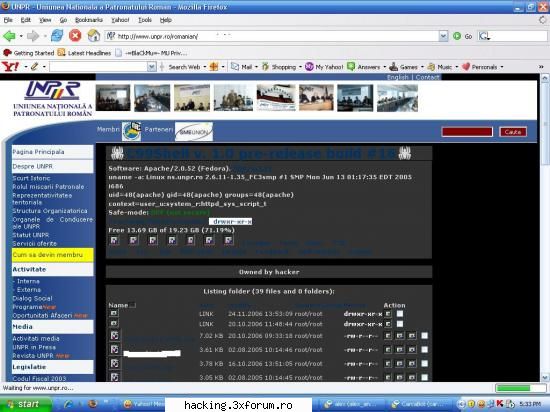Click the Forward arrow in Firefox toolbar

click(33, 36)
